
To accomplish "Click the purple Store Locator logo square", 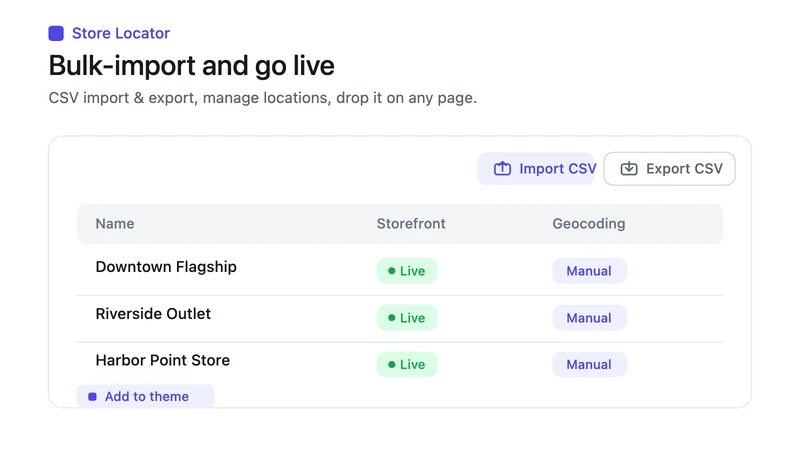I will coord(56,33).
